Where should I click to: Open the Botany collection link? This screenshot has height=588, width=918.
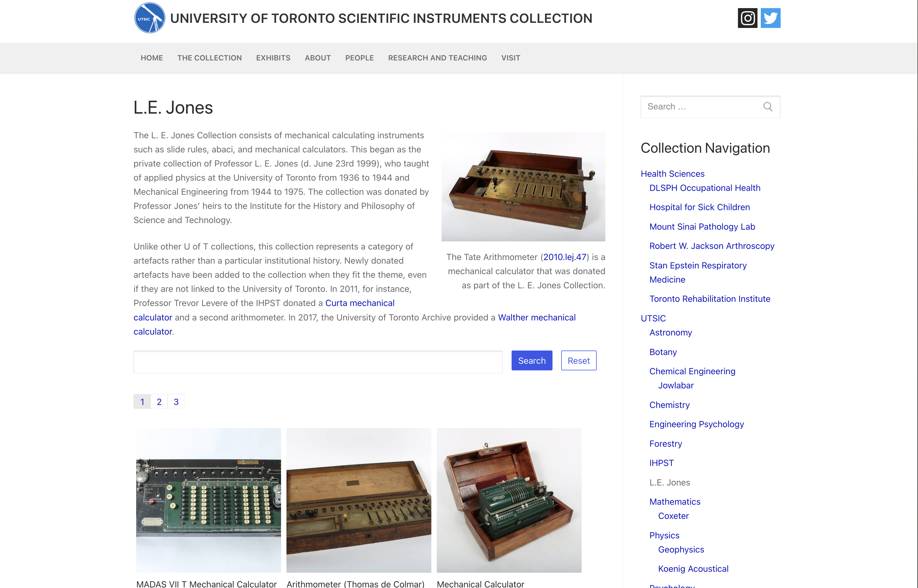[662, 352]
